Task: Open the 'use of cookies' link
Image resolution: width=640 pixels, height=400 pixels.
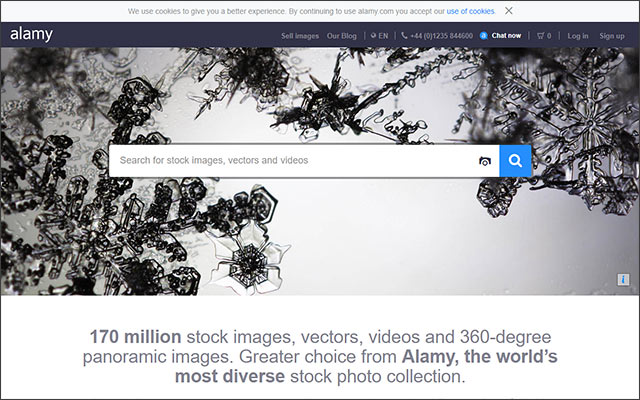Action: 470,10
